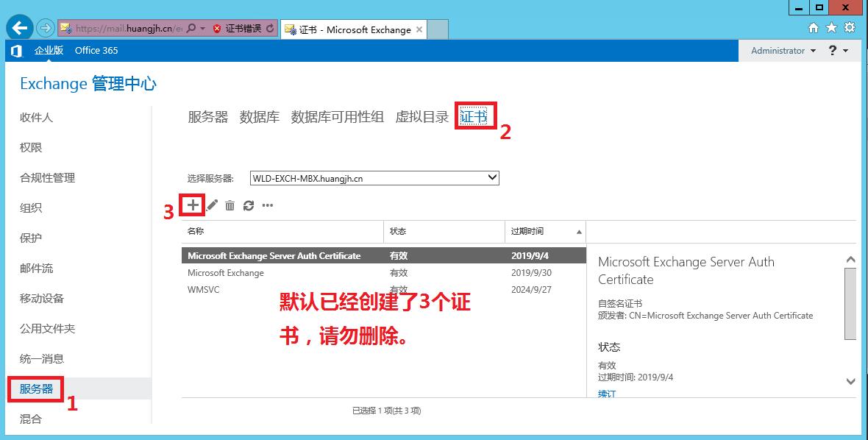
Task: Open 合规性管理 in left navigation
Action: [48, 177]
